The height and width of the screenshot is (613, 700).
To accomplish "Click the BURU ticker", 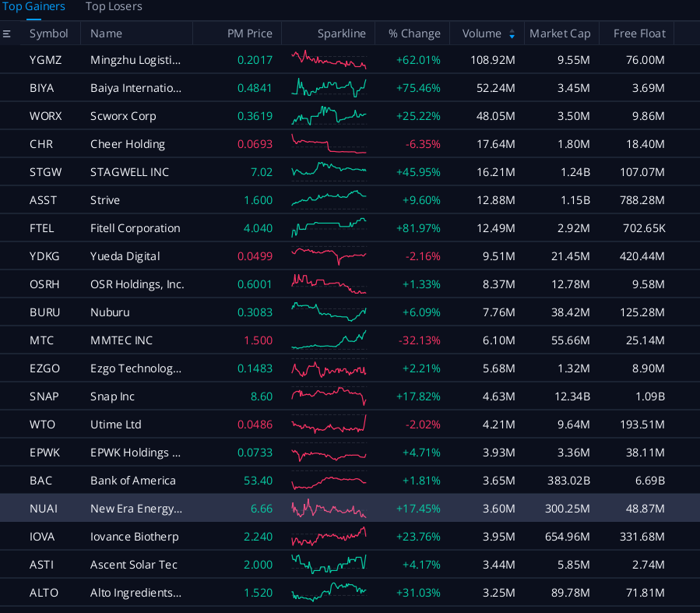I will click(x=44, y=312).
